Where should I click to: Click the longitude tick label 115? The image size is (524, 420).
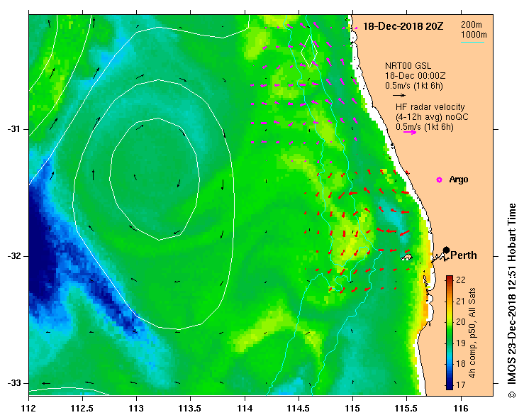coord(352,409)
